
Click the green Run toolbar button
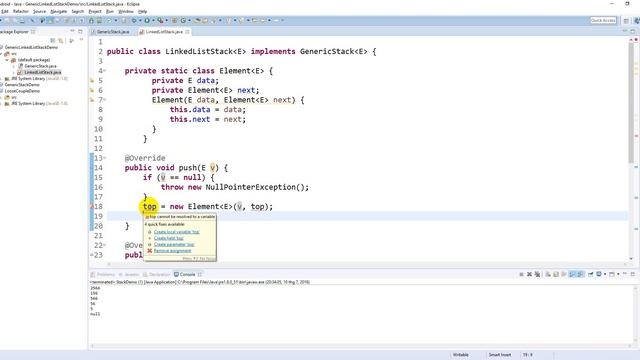pyautogui.click(x=147, y=20)
